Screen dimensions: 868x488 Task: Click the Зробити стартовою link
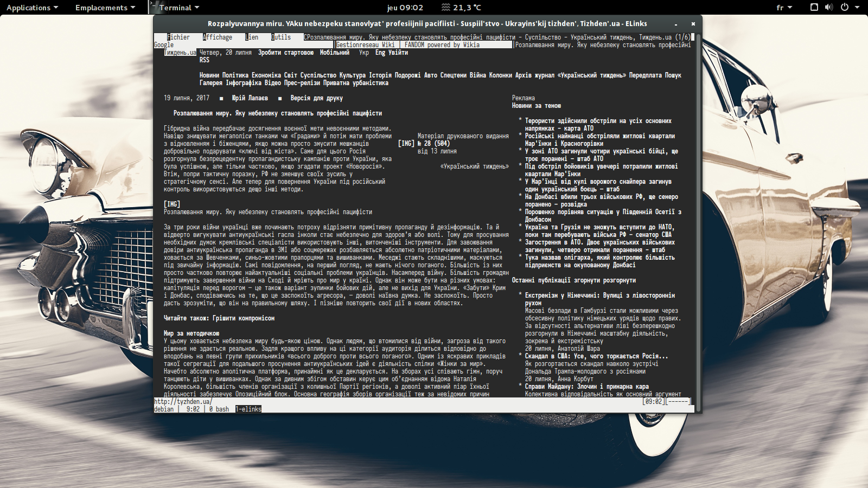click(286, 53)
